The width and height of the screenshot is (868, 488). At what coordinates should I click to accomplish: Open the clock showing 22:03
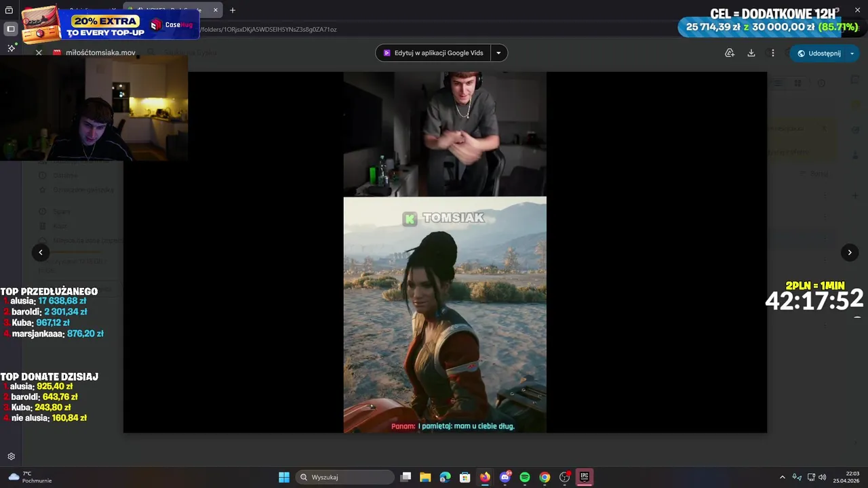(x=846, y=477)
